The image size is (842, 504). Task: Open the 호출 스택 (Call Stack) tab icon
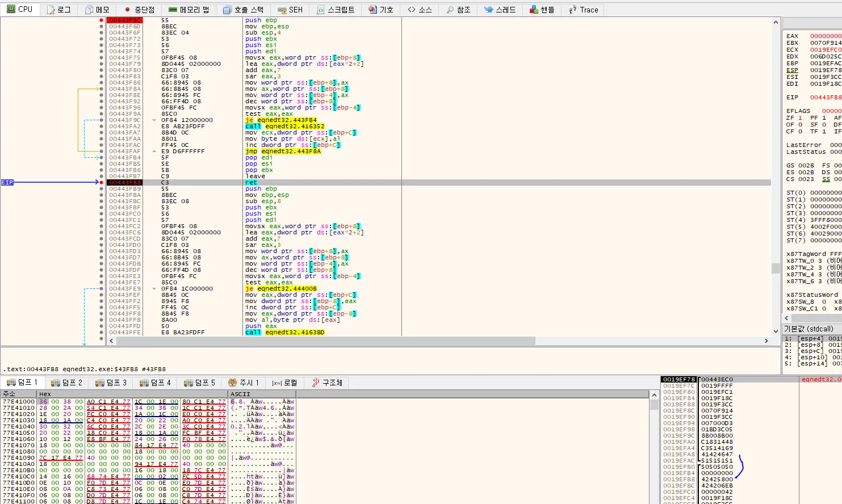coord(227,10)
